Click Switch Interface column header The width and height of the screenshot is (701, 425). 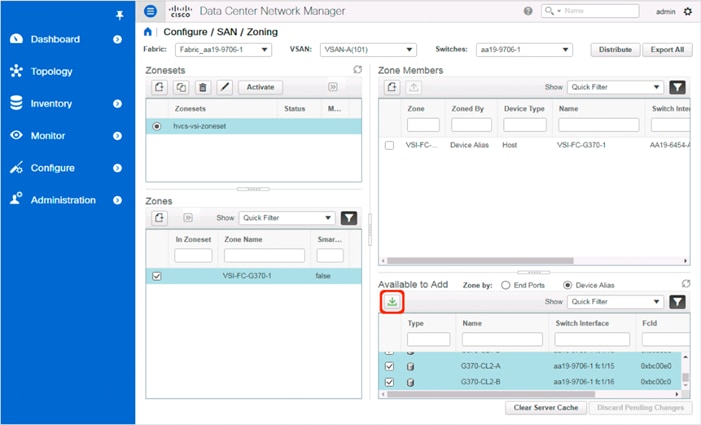click(582, 323)
